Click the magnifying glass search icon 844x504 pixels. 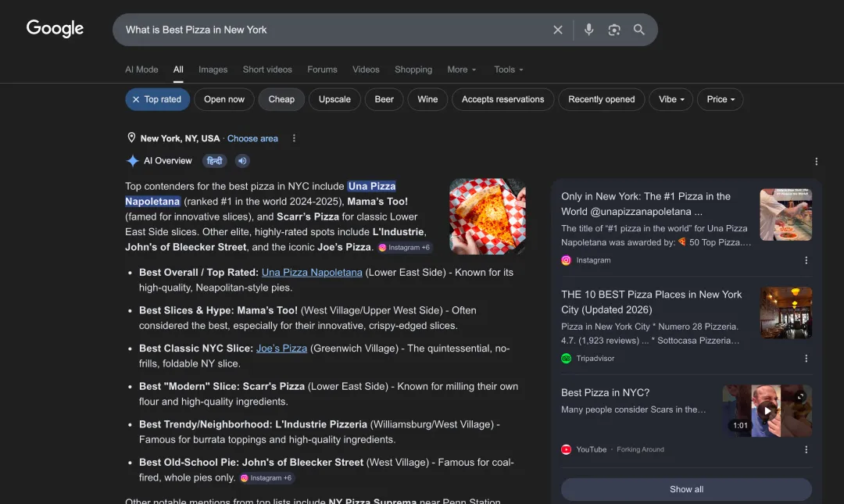pyautogui.click(x=639, y=30)
